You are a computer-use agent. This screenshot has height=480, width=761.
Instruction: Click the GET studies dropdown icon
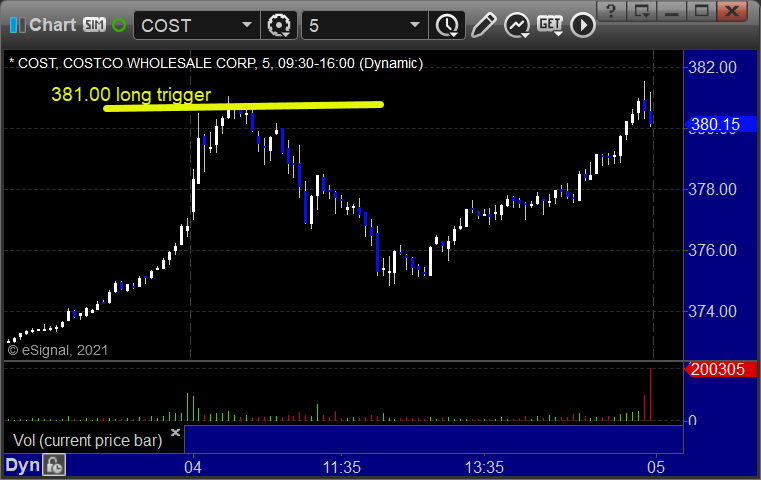click(550, 25)
